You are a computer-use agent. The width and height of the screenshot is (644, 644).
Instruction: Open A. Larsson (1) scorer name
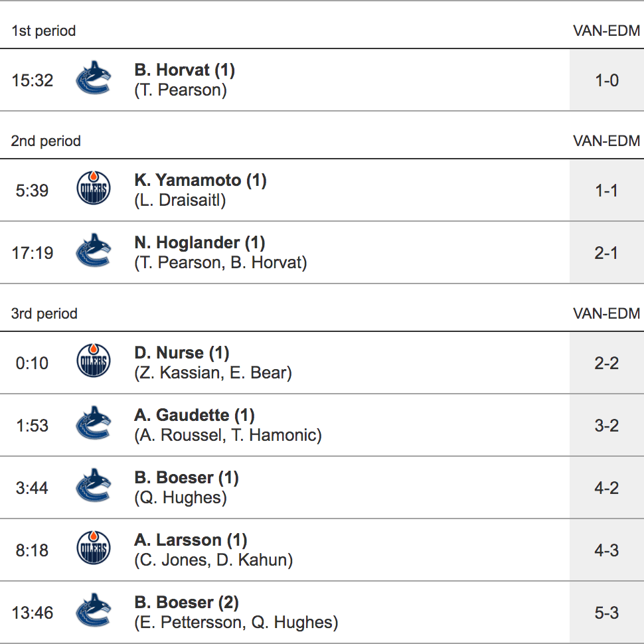point(190,540)
